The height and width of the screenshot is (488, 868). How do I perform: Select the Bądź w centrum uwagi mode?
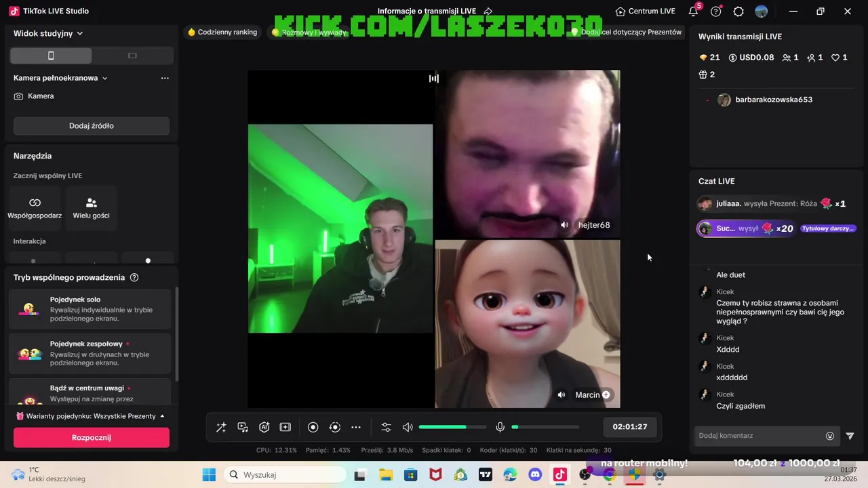90,392
